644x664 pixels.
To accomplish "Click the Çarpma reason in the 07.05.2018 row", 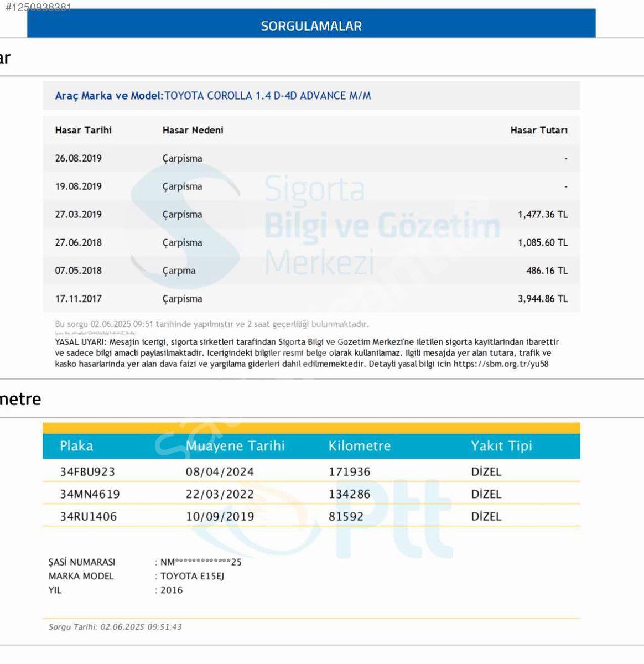I will pyautogui.click(x=179, y=271).
